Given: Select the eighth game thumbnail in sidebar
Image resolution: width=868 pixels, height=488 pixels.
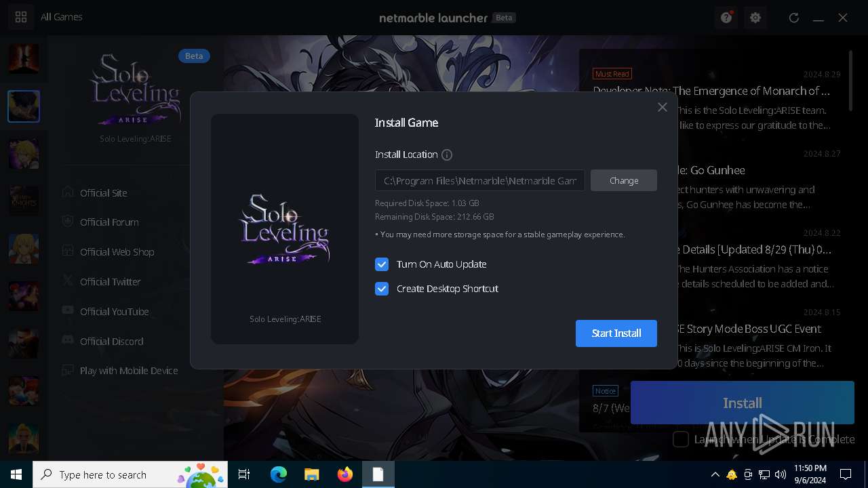Looking at the screenshot, I should click(24, 391).
